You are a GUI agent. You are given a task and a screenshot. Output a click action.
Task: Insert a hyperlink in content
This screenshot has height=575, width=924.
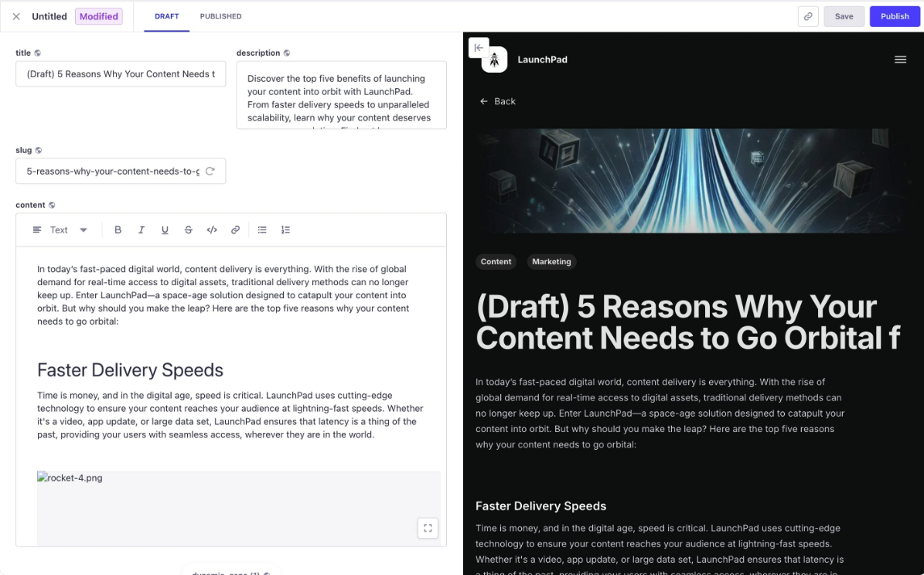click(235, 230)
